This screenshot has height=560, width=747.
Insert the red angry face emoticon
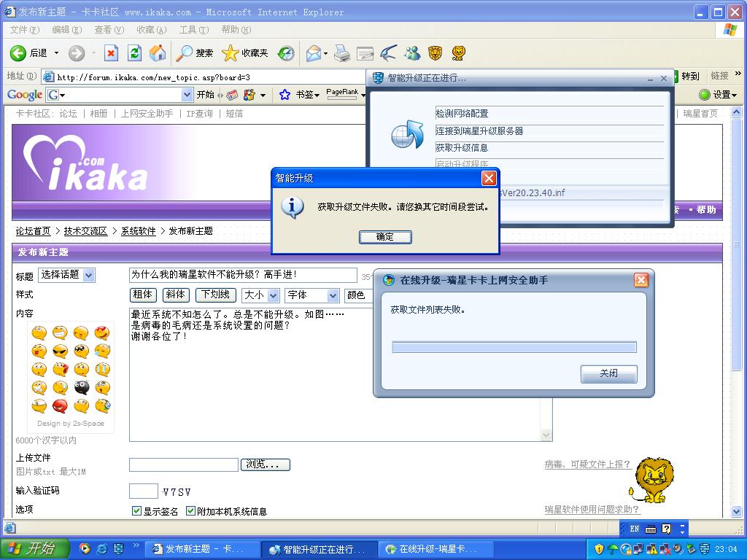click(x=60, y=406)
